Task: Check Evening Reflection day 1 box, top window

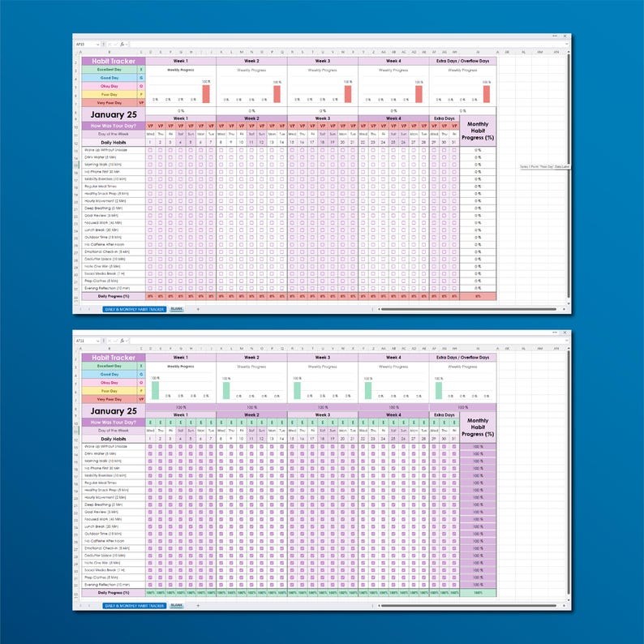Action: [150, 288]
